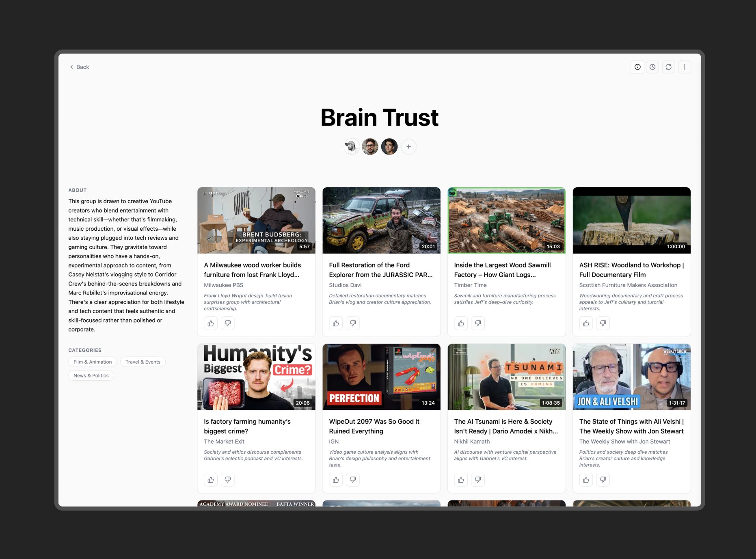The height and width of the screenshot is (559, 756).
Task: Thumbs up the factory farming video
Action: click(x=211, y=480)
